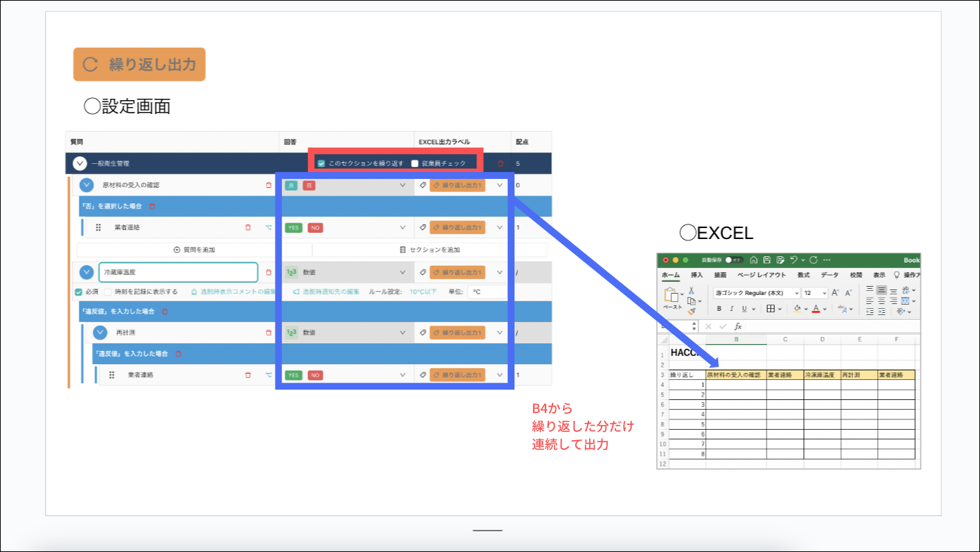This screenshot has width=980, height=552.
Task: Click Excel insert function fx icon
Action: coord(738,326)
